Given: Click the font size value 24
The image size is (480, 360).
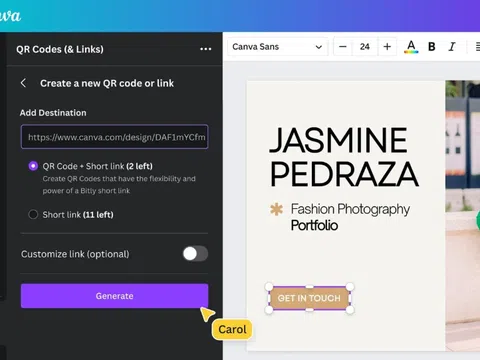Looking at the screenshot, I should [x=365, y=47].
